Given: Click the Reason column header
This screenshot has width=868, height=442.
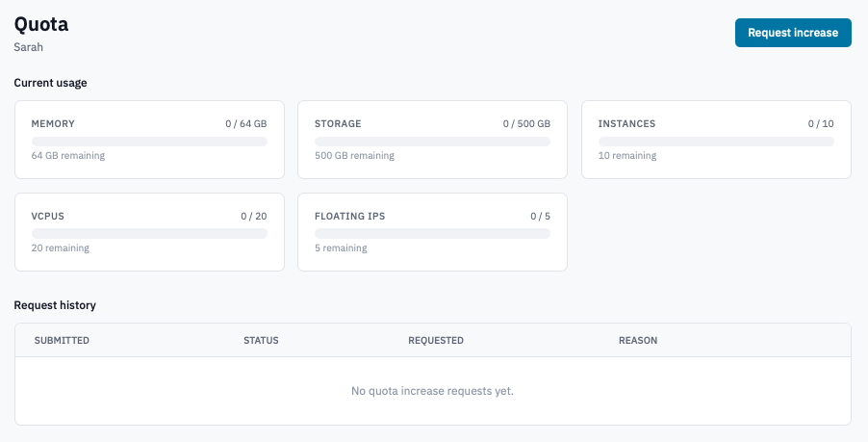Looking at the screenshot, I should pyautogui.click(x=638, y=340).
